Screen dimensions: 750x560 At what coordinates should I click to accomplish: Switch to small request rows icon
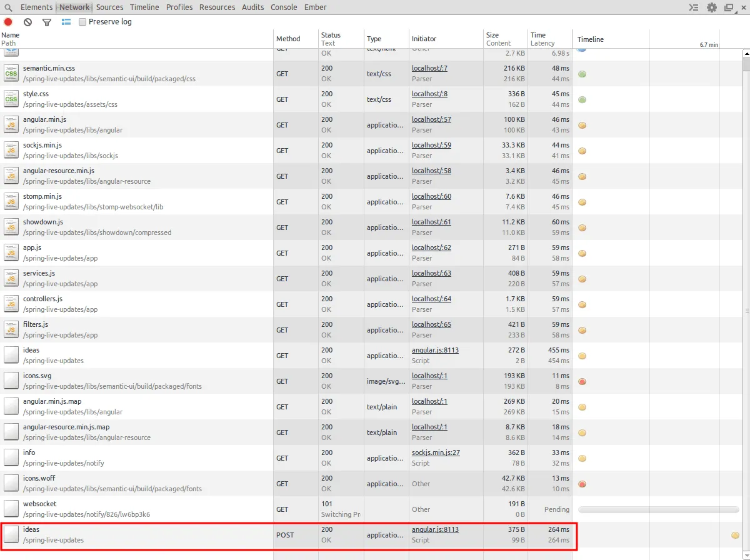click(66, 22)
